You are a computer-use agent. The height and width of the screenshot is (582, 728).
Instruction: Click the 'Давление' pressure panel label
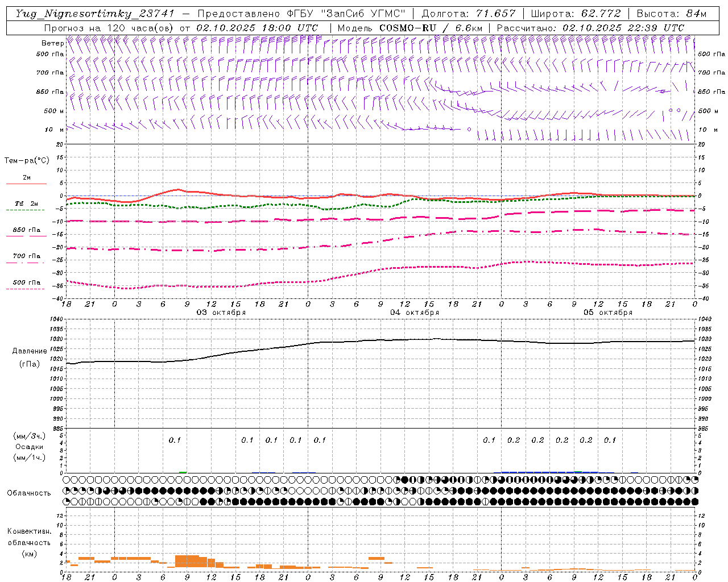tap(30, 351)
